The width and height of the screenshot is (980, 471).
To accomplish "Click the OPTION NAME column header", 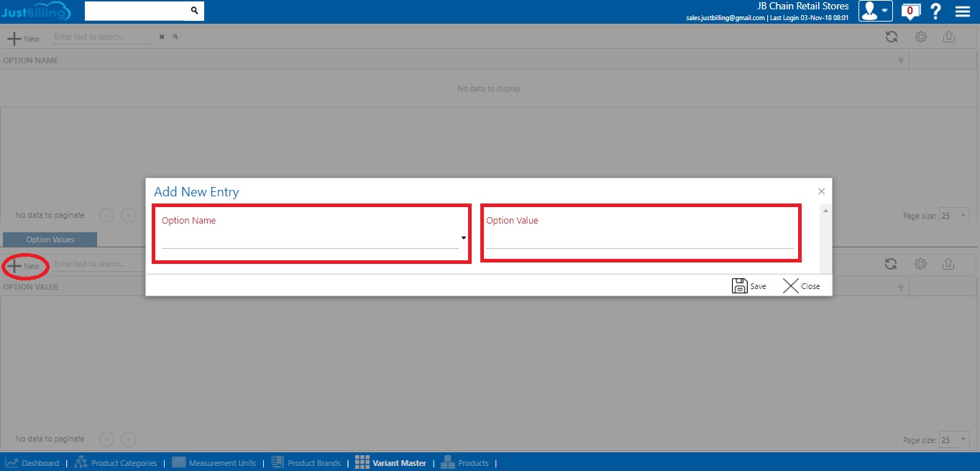I will [x=31, y=60].
